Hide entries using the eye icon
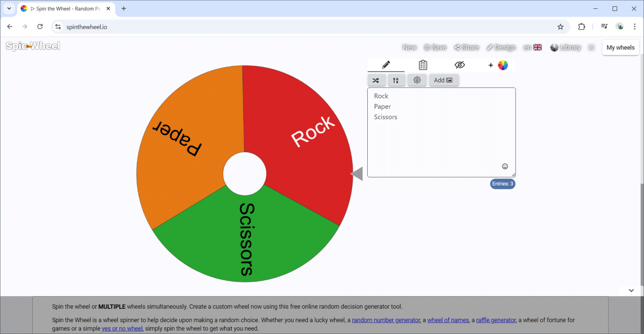This screenshot has height=334, width=644. tap(460, 65)
